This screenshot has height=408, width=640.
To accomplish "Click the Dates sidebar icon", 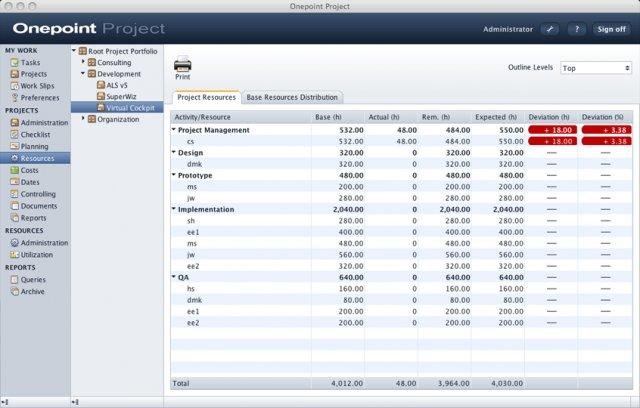I will (x=15, y=182).
